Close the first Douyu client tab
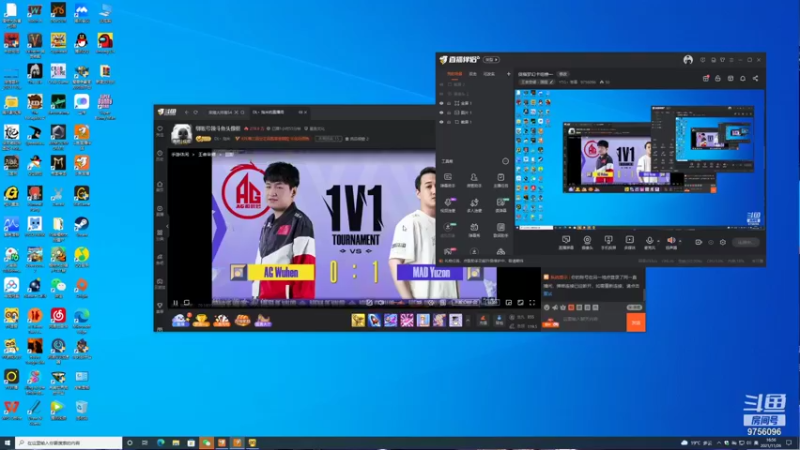 pyautogui.click(x=236, y=112)
